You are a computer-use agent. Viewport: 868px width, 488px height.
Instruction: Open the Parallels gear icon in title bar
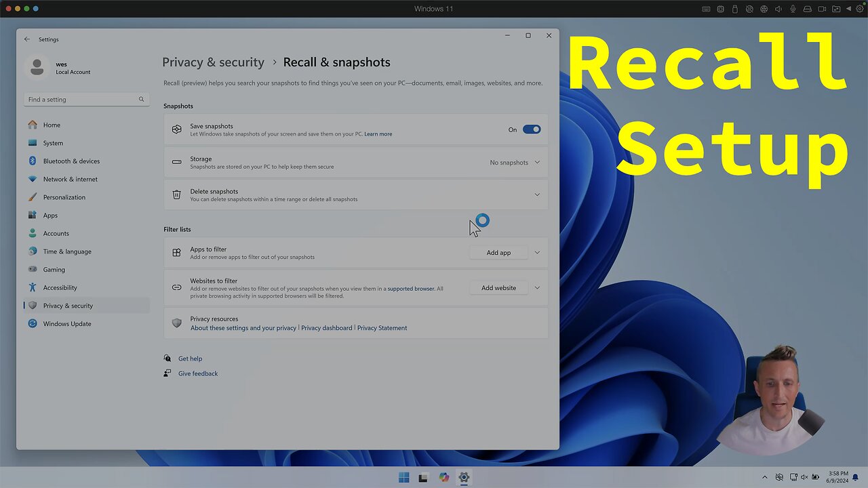click(860, 9)
